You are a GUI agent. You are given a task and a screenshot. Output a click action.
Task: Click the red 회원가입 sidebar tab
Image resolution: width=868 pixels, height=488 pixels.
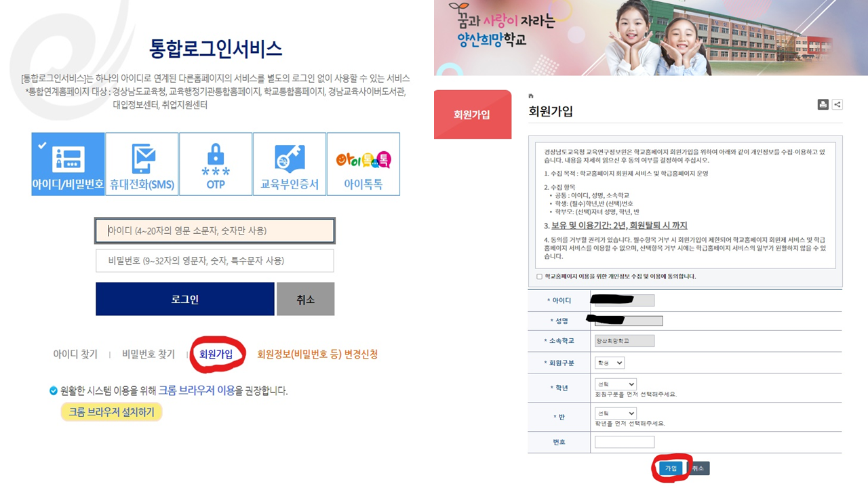click(x=472, y=115)
